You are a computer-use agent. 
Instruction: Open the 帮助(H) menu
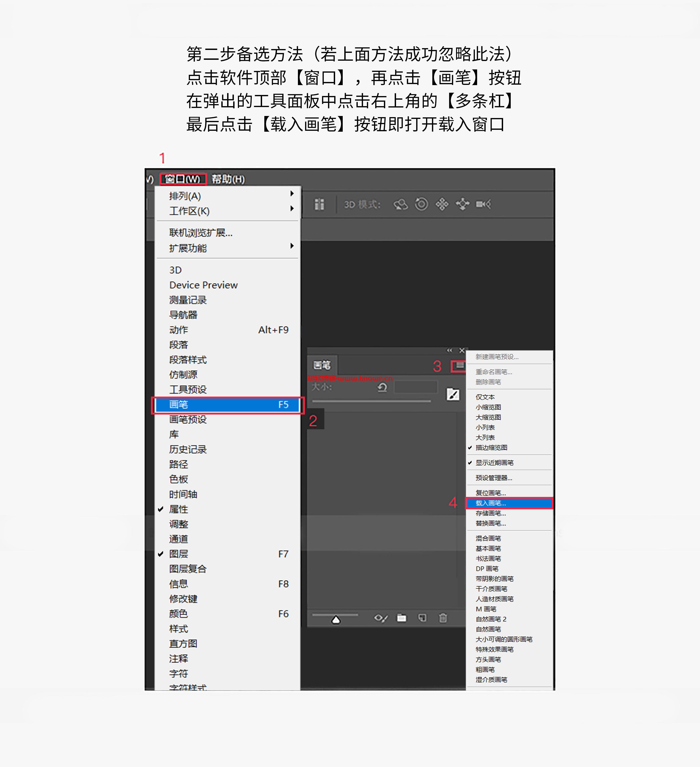(228, 179)
